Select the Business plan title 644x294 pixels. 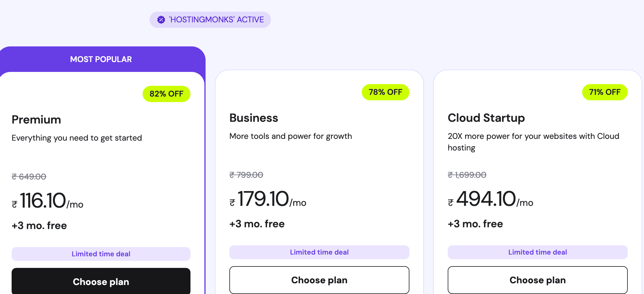(254, 118)
